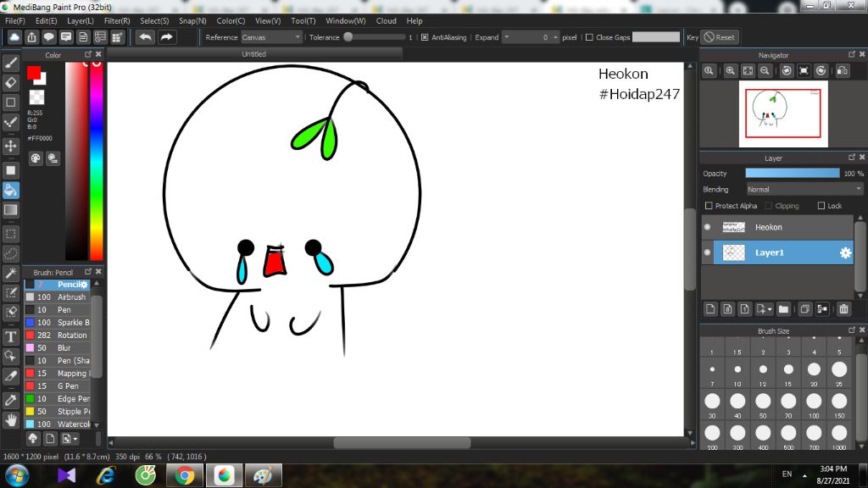Open the color palette icon in Color panel
Screen dimensions: 868x488
tap(36, 158)
